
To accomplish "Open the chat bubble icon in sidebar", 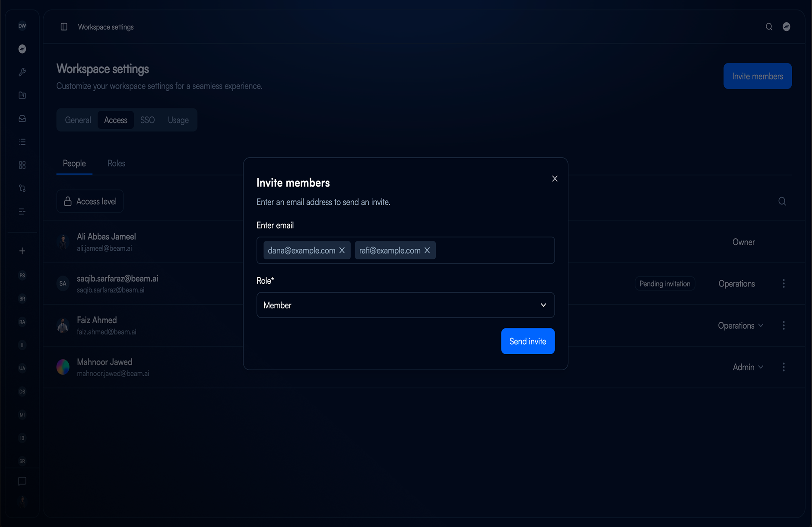I will [x=22, y=481].
